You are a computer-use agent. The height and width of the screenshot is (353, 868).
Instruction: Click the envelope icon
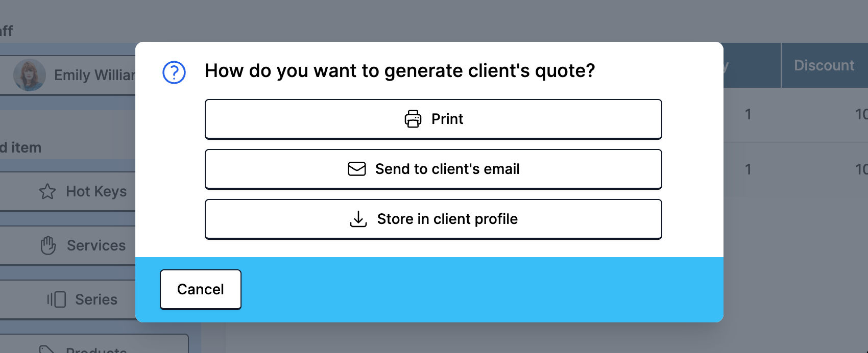(357, 169)
